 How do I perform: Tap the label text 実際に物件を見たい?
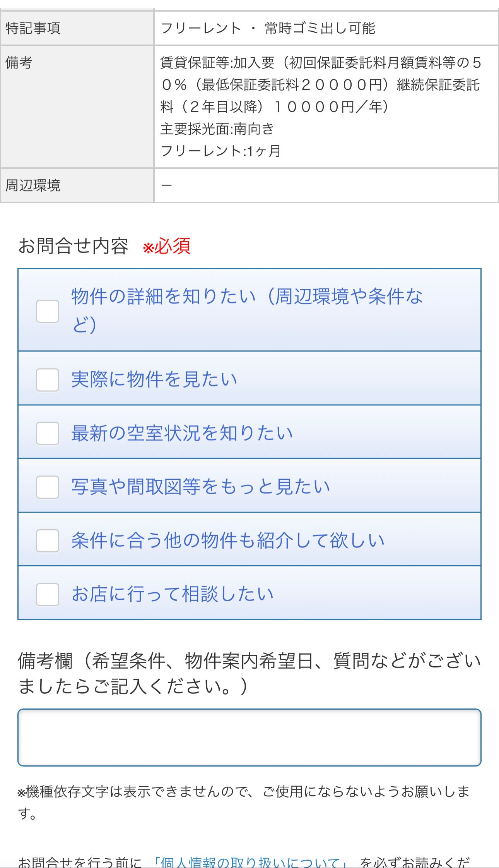(154, 379)
